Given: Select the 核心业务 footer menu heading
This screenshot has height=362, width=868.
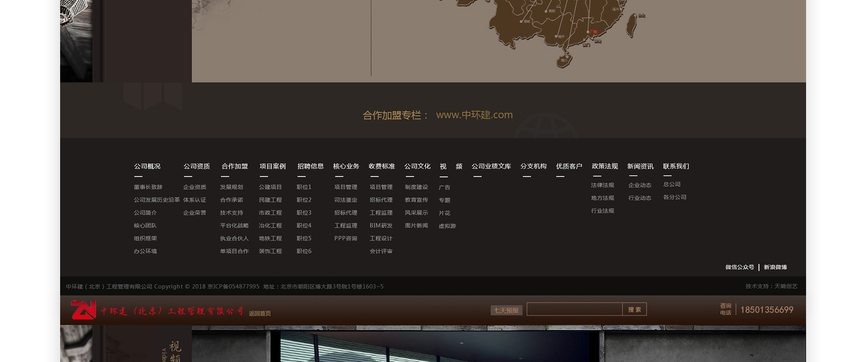Looking at the screenshot, I should (x=346, y=167).
